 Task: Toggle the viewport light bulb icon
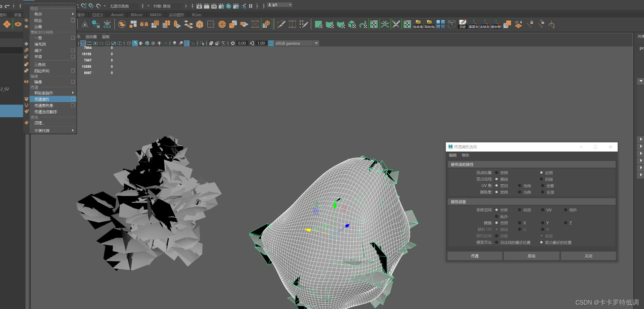coord(159,43)
